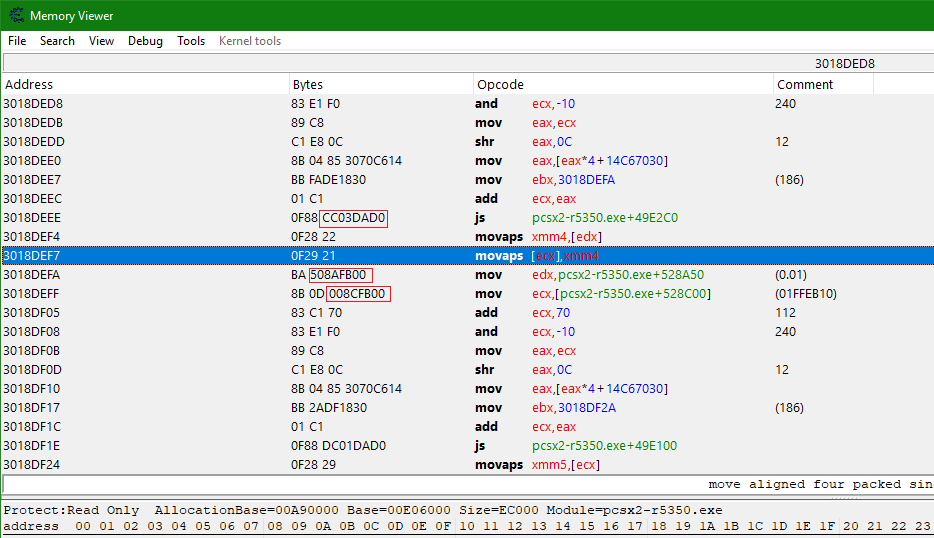This screenshot has height=538, width=934.
Task: Open the File menu
Action: (17, 41)
